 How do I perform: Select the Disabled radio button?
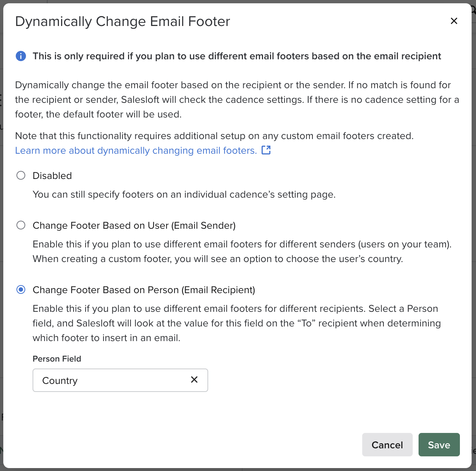point(21,176)
